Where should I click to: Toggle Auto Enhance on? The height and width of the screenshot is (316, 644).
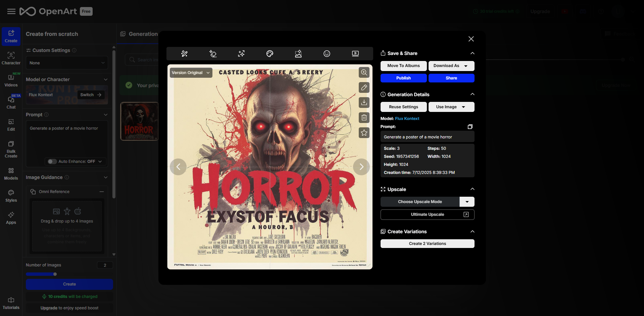point(52,161)
